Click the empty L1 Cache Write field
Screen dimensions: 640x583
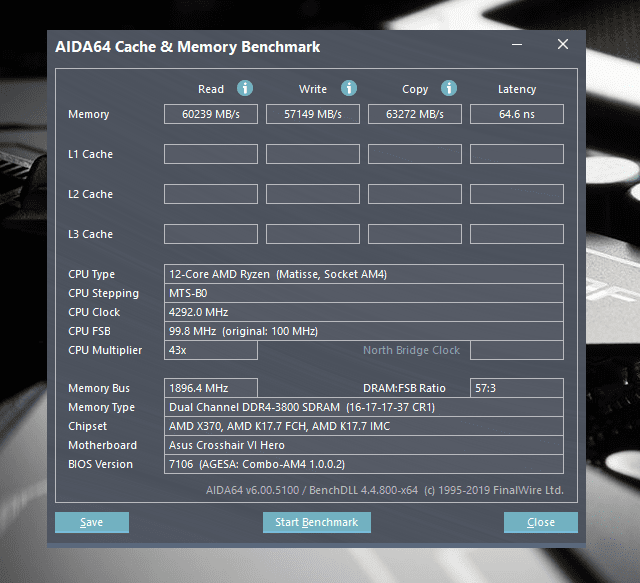coord(313,154)
